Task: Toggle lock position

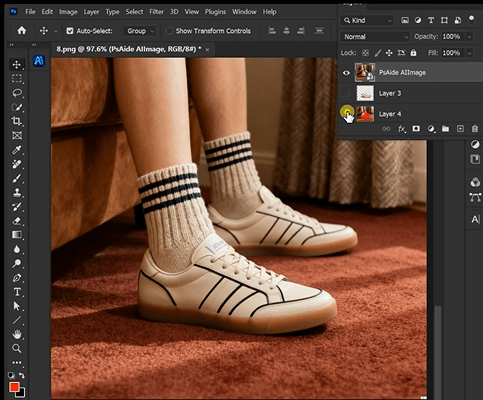Action: point(389,53)
